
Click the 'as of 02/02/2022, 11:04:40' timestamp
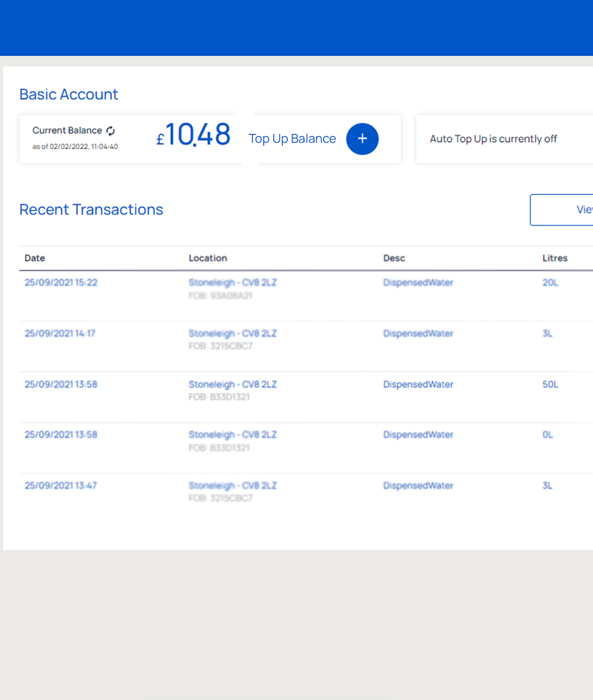click(x=75, y=146)
